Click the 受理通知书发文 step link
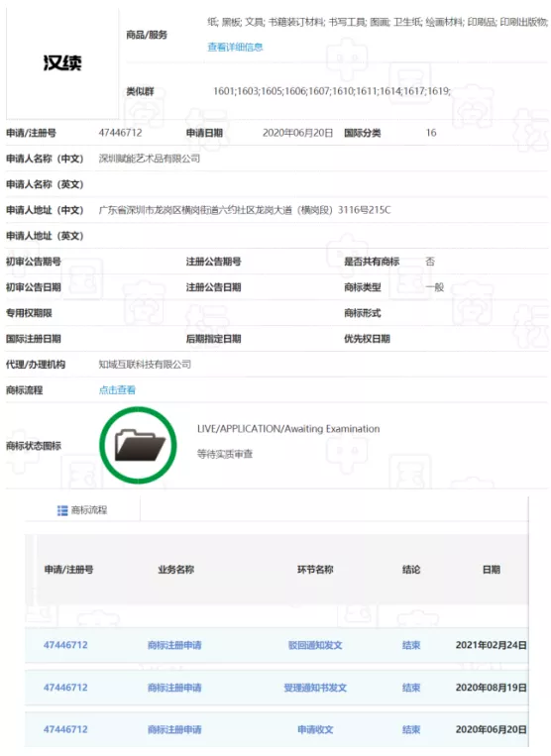 (315, 688)
